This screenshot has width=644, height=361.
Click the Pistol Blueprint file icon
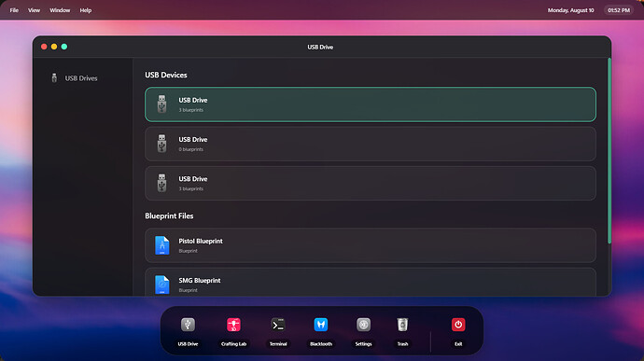(161, 245)
